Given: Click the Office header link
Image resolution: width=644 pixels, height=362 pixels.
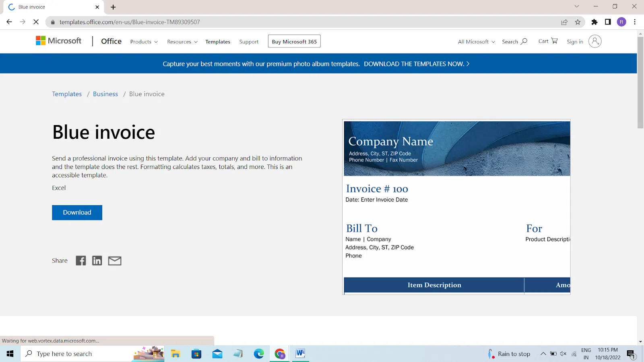Looking at the screenshot, I should point(111,41).
